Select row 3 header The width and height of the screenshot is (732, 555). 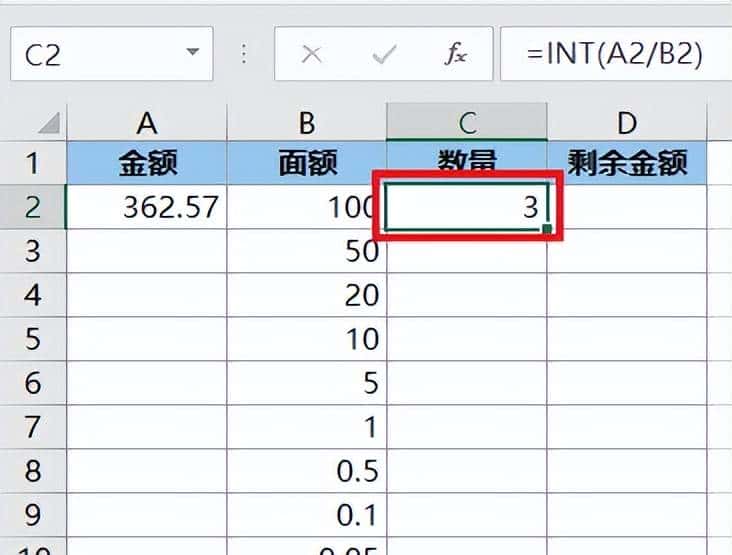tap(33, 251)
